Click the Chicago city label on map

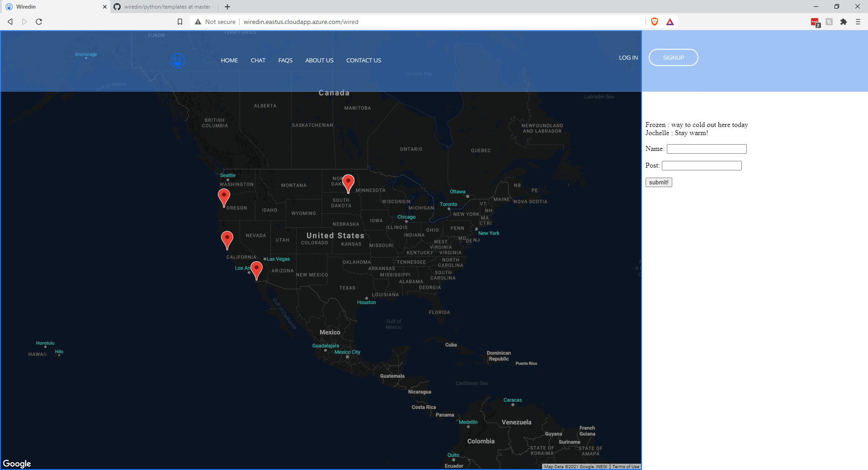[x=406, y=217]
